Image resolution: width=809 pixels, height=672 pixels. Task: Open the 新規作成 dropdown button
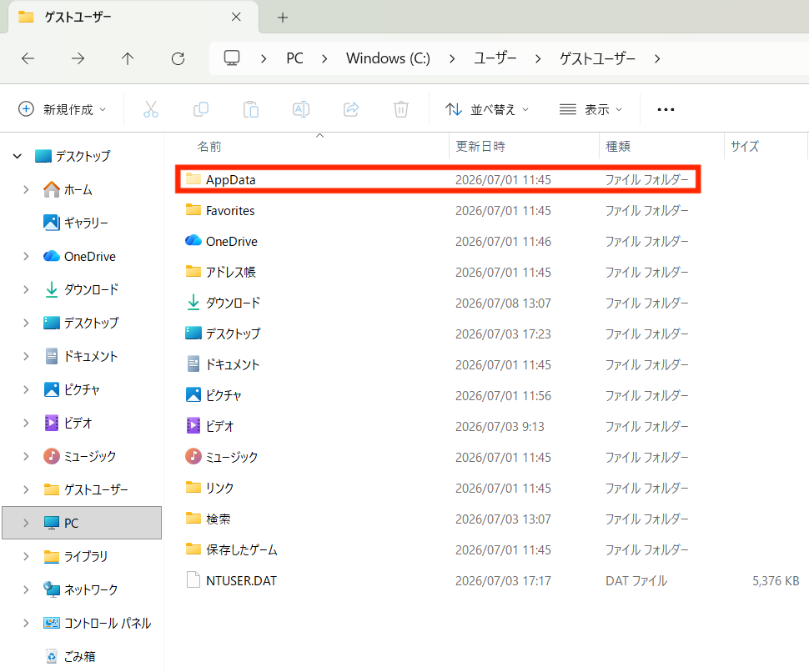click(63, 109)
